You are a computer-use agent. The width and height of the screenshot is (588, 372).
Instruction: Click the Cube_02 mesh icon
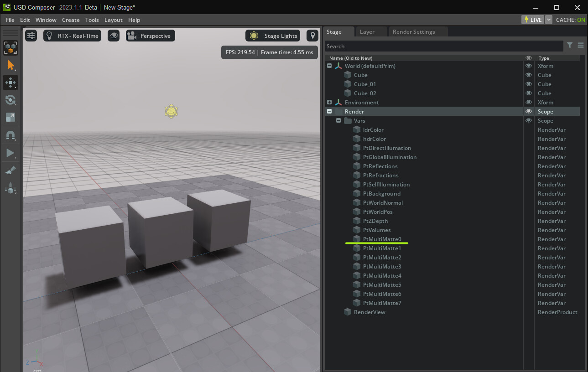click(x=348, y=93)
